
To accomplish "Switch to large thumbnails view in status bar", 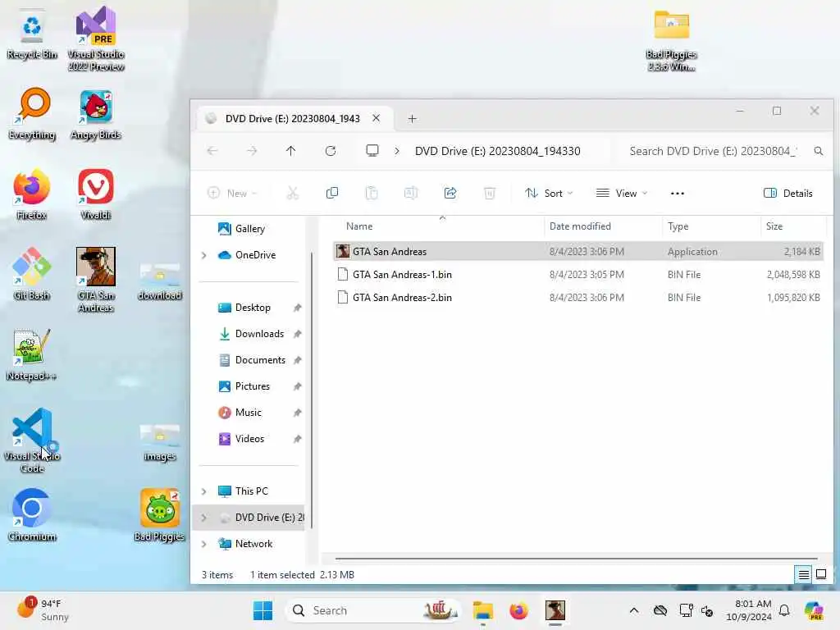I will click(821, 575).
